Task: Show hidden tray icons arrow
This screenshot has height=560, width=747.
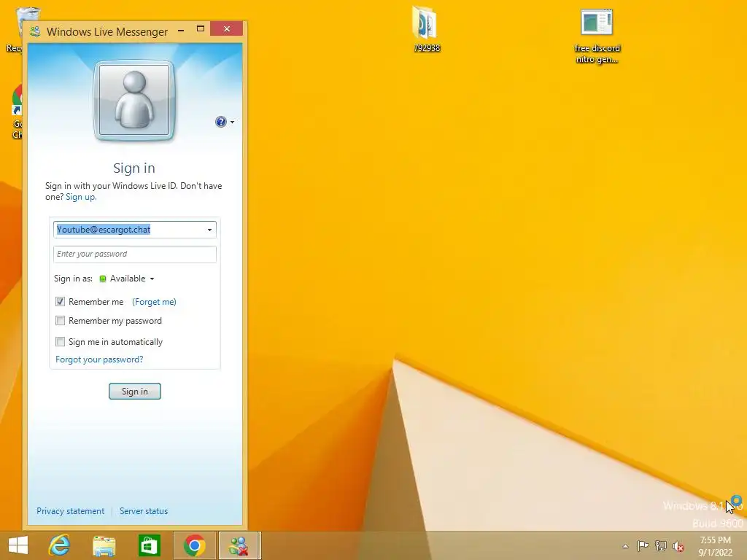Action: (x=625, y=546)
